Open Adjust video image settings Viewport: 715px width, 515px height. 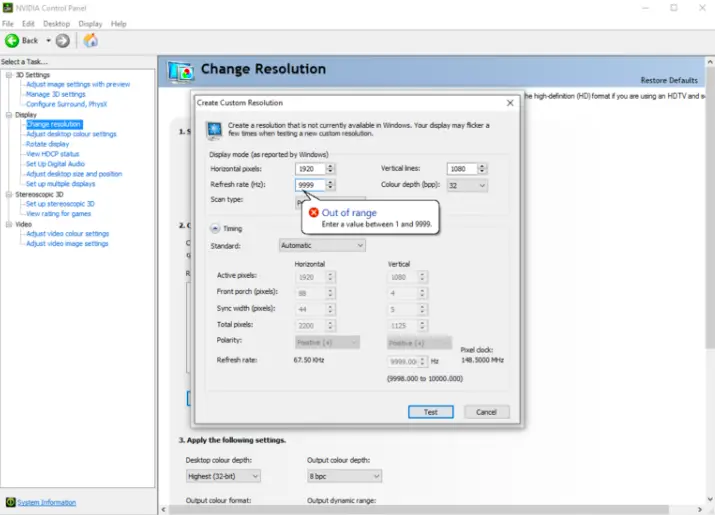click(67, 244)
